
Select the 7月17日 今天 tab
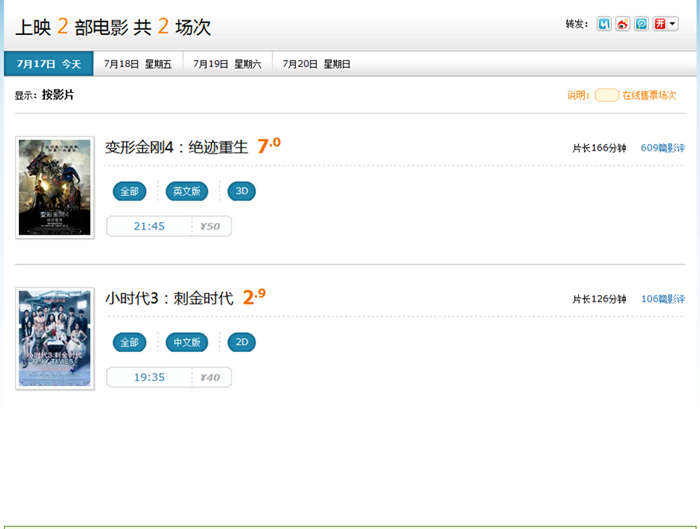pos(49,64)
